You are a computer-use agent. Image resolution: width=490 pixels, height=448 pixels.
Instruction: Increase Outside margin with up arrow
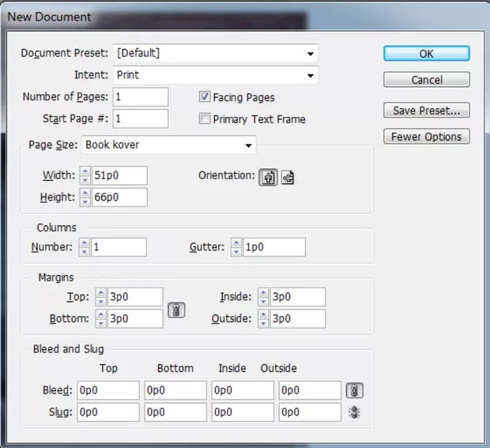tap(263, 314)
